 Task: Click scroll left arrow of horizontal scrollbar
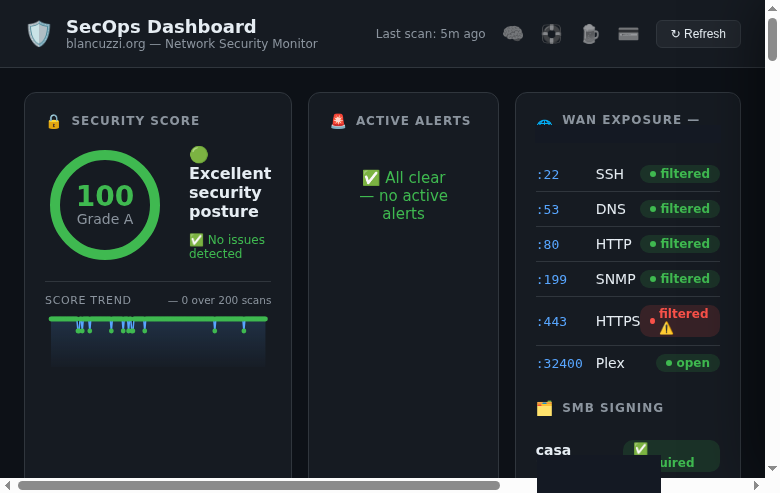tap(7, 486)
